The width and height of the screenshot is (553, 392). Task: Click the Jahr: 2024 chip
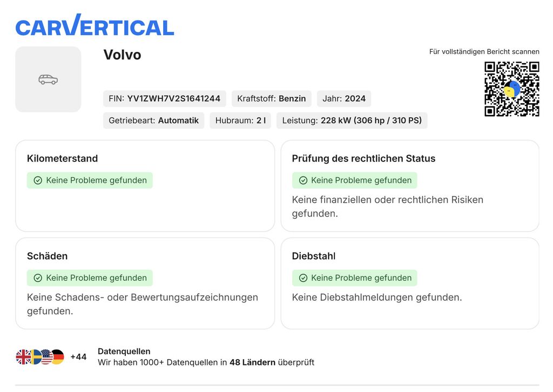point(344,99)
